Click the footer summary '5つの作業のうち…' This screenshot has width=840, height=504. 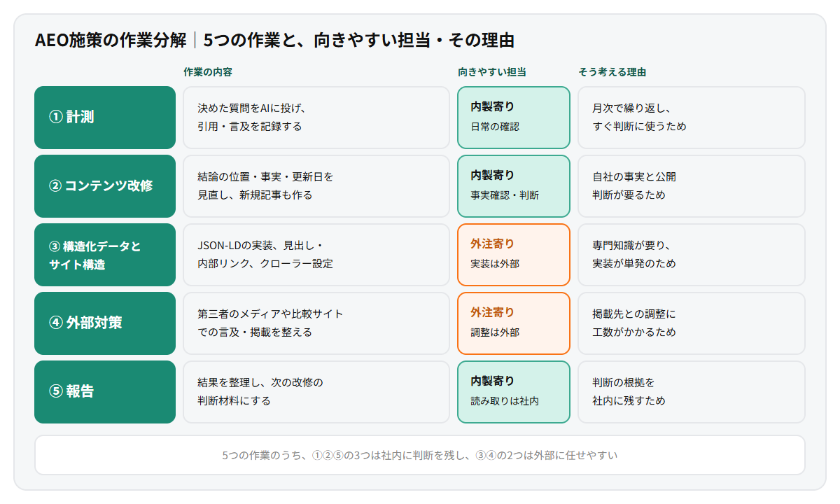click(420, 455)
